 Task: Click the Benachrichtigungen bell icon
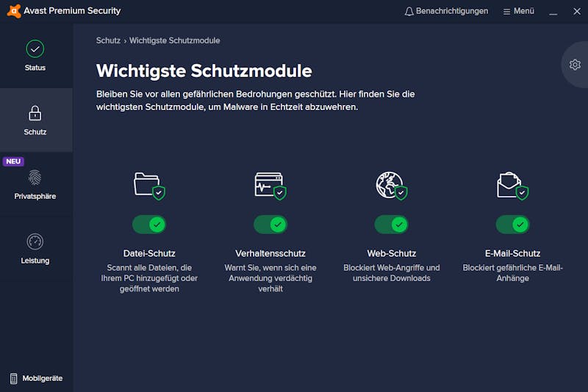[409, 12]
